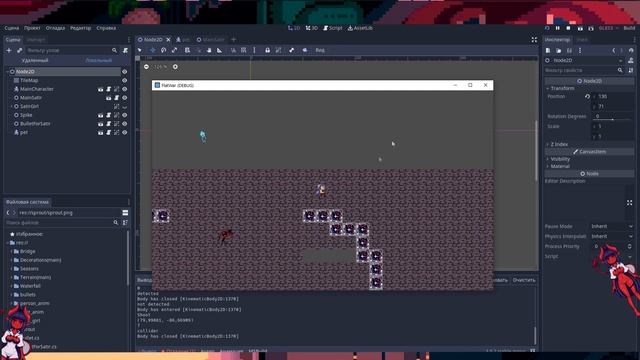Toggle Spike visibility eye
This screenshot has height=360, width=640.
tap(124, 115)
